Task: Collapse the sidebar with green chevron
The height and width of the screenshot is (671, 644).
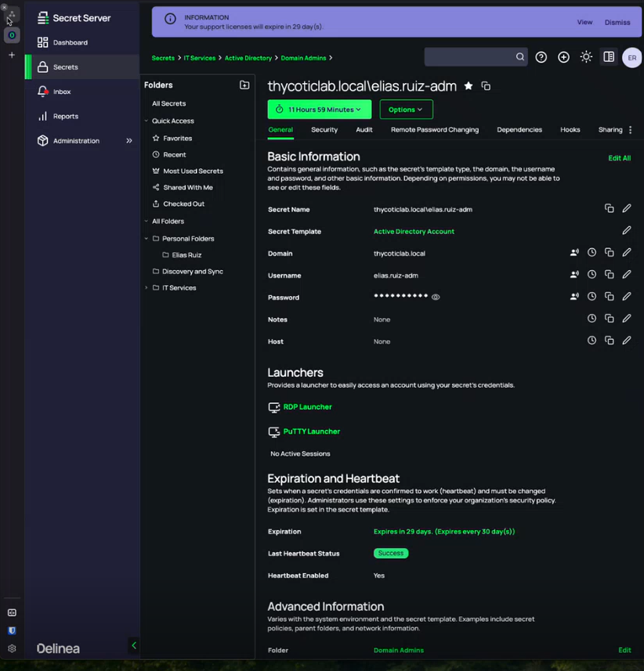Action: click(134, 646)
